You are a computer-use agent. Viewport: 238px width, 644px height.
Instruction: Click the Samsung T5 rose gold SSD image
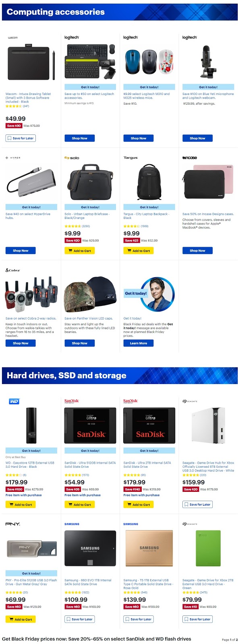coord(149,548)
